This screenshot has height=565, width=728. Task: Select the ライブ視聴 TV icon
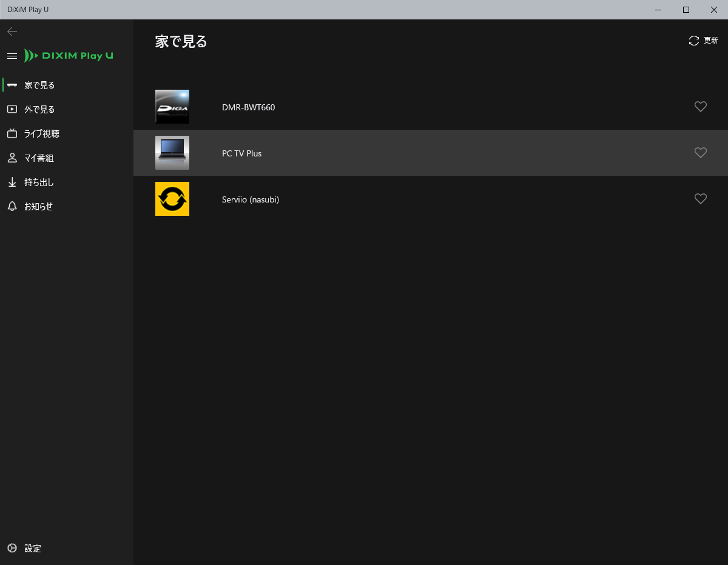pyautogui.click(x=12, y=134)
